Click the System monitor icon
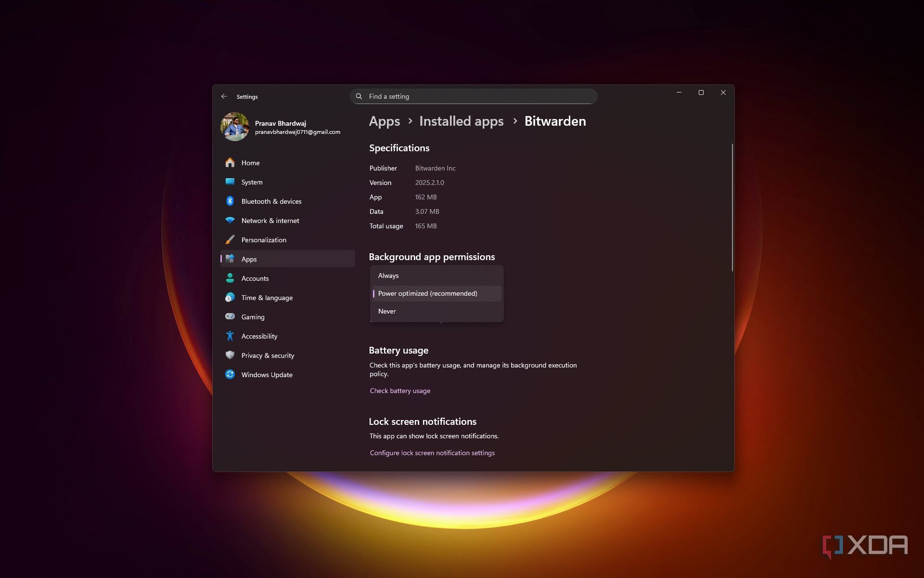 [x=230, y=182]
